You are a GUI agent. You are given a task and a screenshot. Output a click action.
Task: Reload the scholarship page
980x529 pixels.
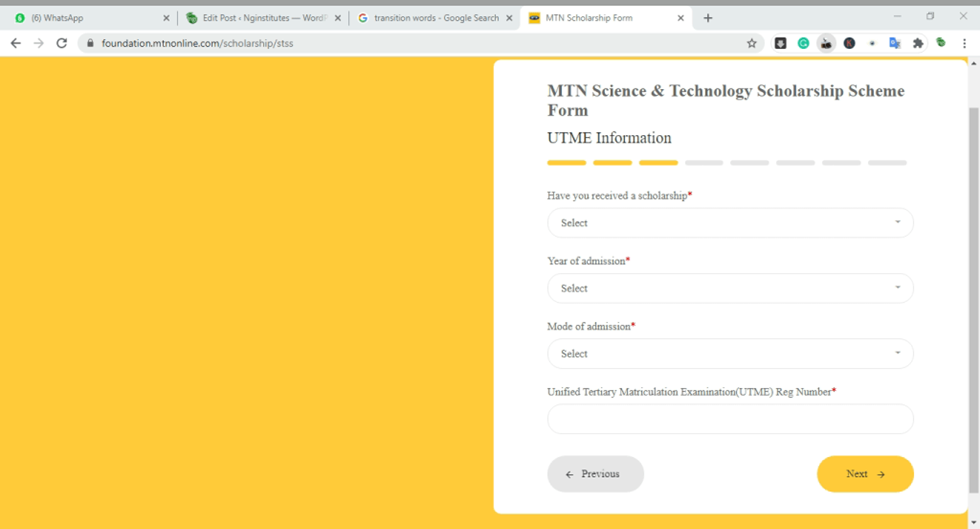point(61,43)
